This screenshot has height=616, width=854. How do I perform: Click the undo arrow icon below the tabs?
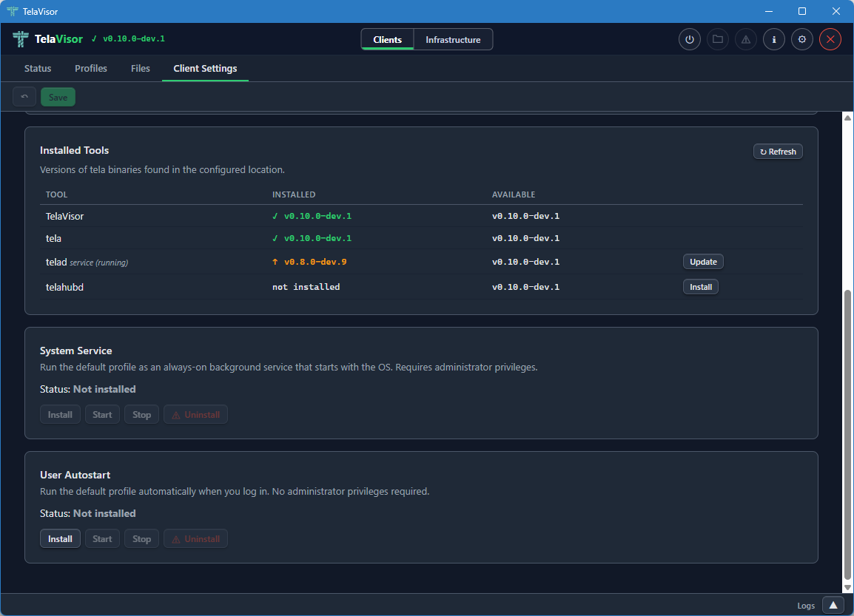point(24,96)
